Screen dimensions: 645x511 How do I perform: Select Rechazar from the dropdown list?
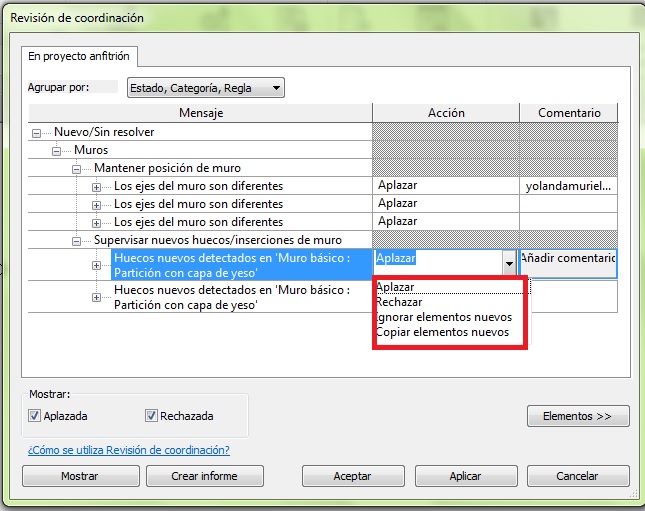pyautogui.click(x=399, y=302)
